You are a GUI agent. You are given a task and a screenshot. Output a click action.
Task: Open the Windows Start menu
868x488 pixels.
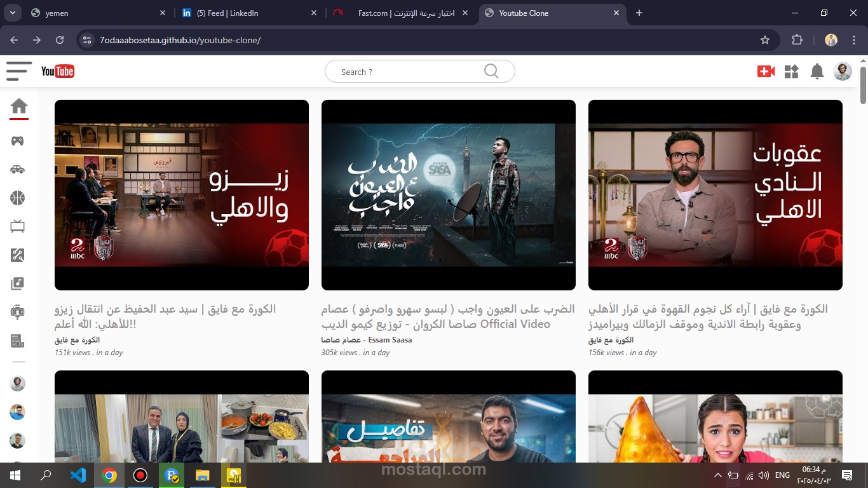(15, 475)
